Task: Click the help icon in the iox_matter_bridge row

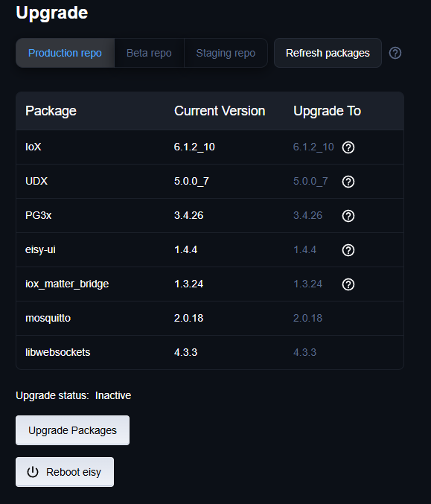Action: [348, 284]
